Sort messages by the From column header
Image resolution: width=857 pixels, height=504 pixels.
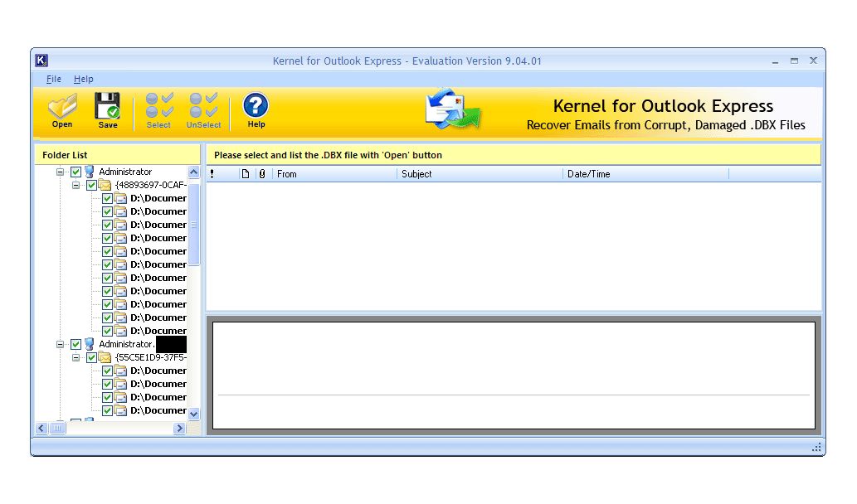tap(335, 174)
